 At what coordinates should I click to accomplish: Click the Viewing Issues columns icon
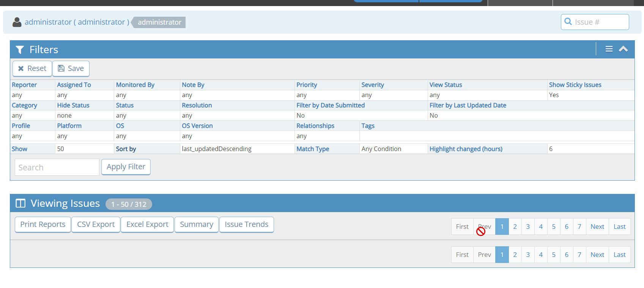tap(20, 204)
